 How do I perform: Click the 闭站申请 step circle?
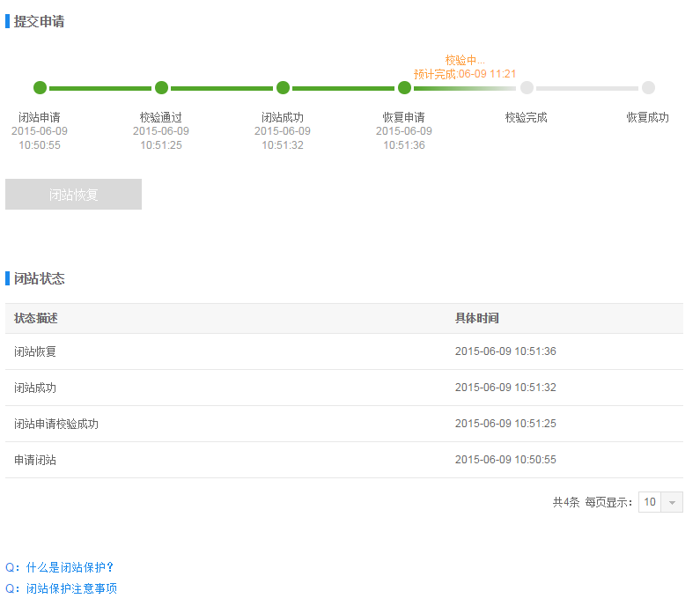[x=40, y=87]
